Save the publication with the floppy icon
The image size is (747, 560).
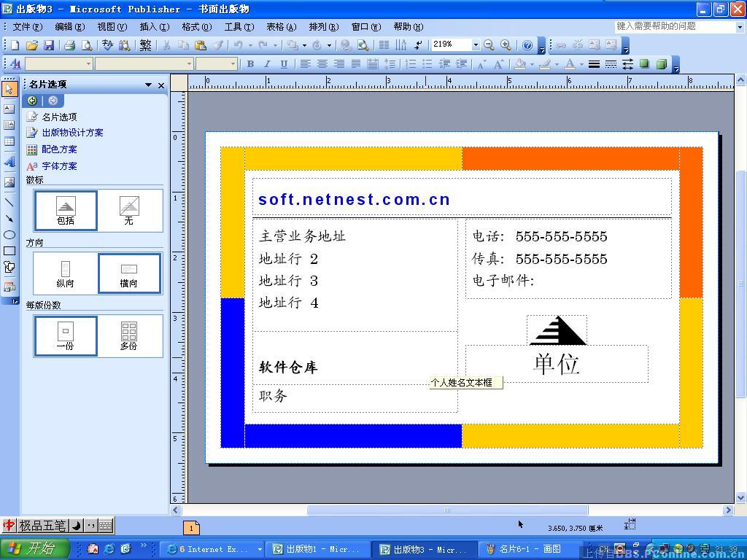(x=49, y=45)
